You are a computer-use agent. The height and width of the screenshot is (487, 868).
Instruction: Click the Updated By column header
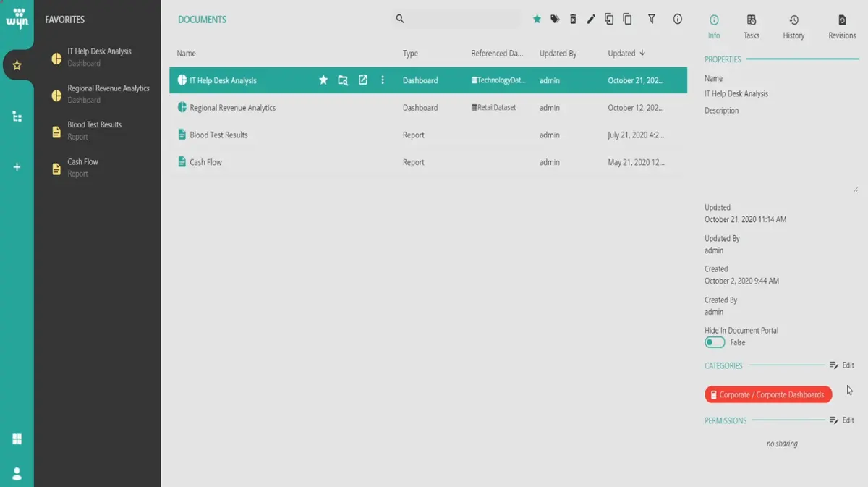coord(558,54)
